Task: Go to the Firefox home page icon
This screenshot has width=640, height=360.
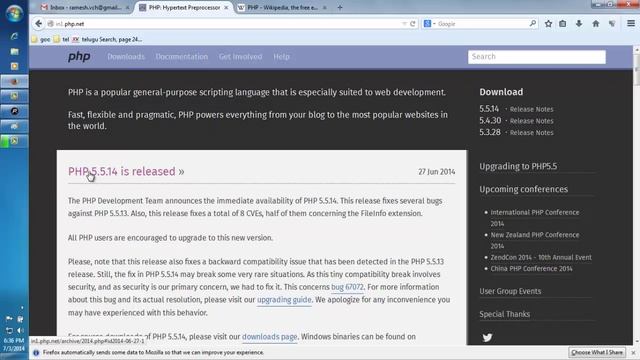Action: pos(596,24)
